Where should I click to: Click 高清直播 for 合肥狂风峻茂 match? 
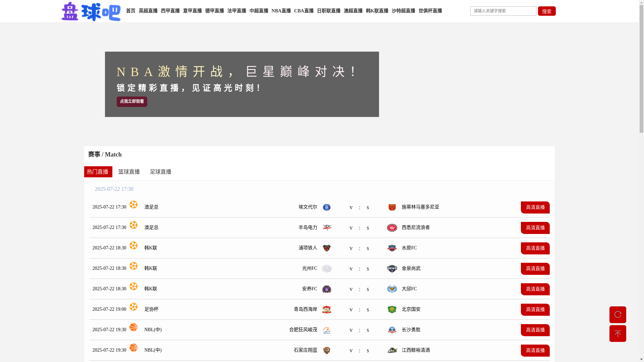coord(535,330)
